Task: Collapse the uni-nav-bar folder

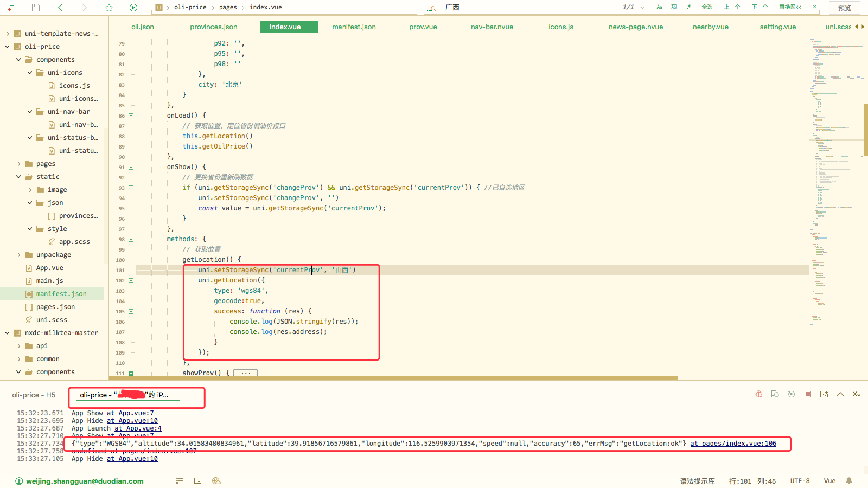Action: tap(30, 112)
